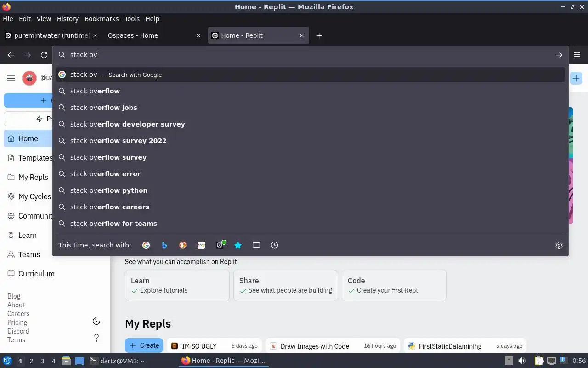Open search settings gear in urlbar panel
This screenshot has width=588, height=368.
click(559, 245)
